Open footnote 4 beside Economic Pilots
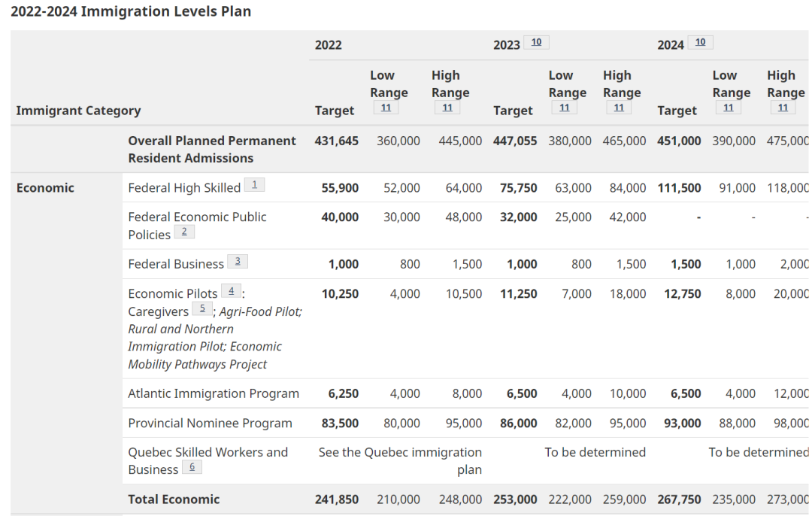Image resolution: width=812 pixels, height=516 pixels. pyautogui.click(x=231, y=291)
